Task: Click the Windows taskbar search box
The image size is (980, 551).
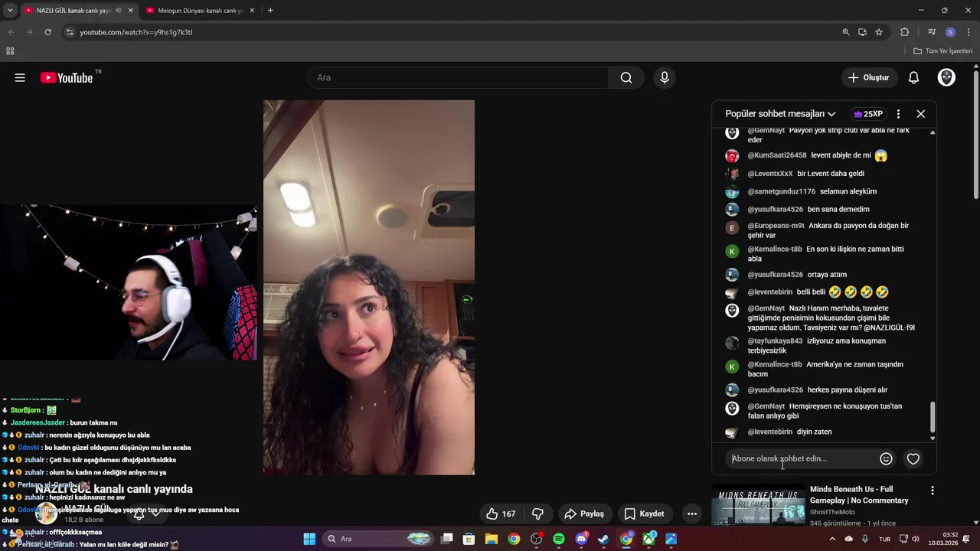Action: pyautogui.click(x=379, y=539)
